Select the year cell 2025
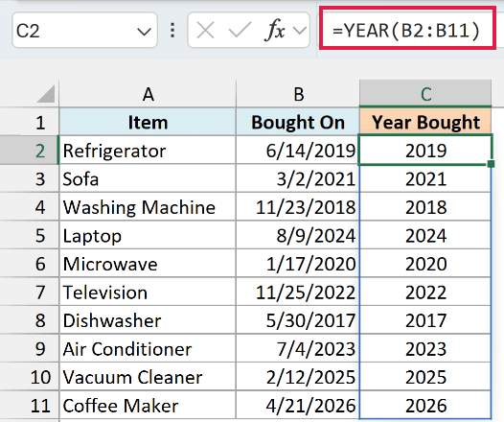 tap(425, 377)
